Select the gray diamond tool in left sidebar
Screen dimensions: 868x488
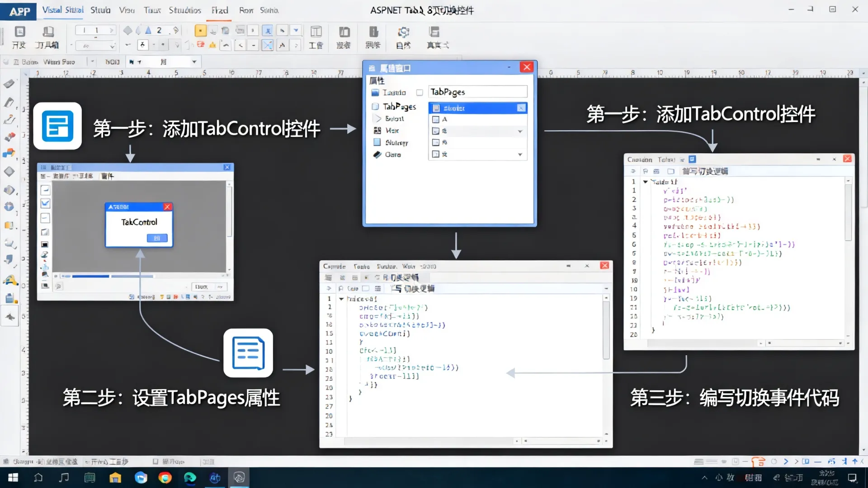[x=9, y=172]
